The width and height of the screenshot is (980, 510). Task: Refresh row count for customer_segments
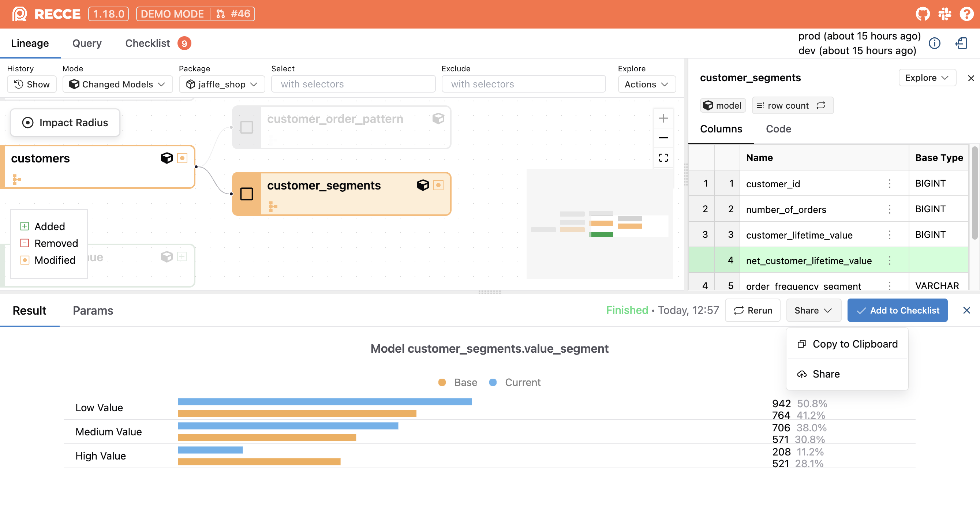coord(821,105)
